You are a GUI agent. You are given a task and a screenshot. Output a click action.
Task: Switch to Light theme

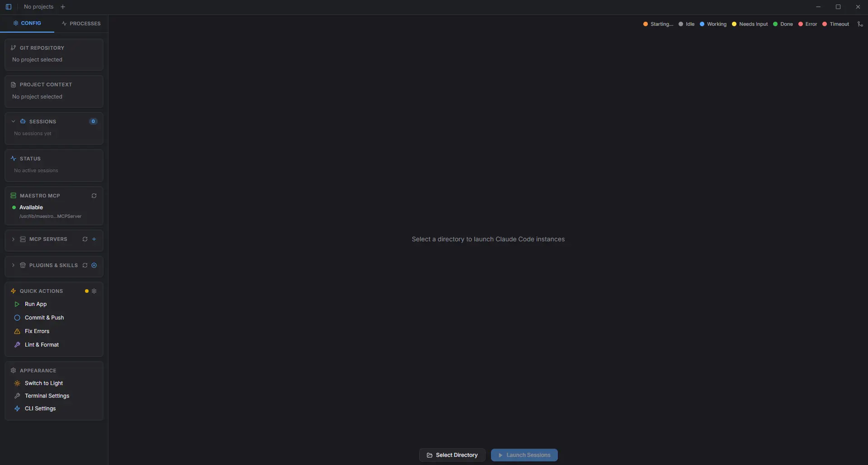pyautogui.click(x=43, y=383)
